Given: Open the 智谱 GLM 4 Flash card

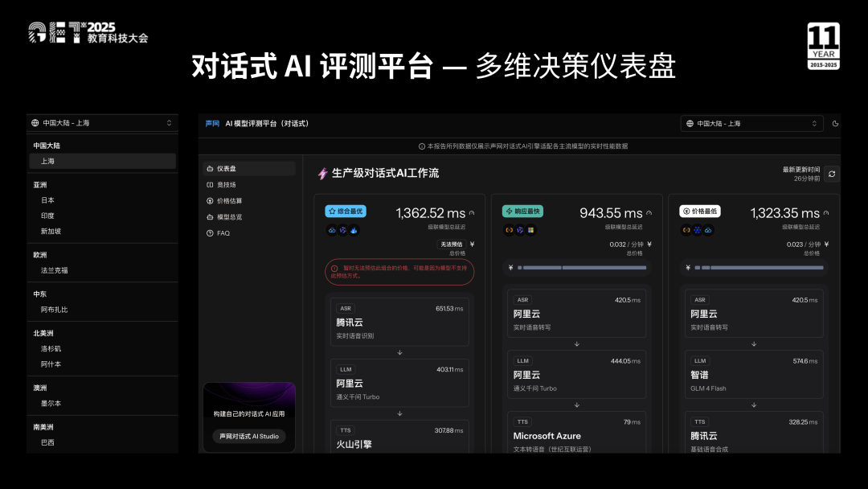Looking at the screenshot, I should point(754,374).
